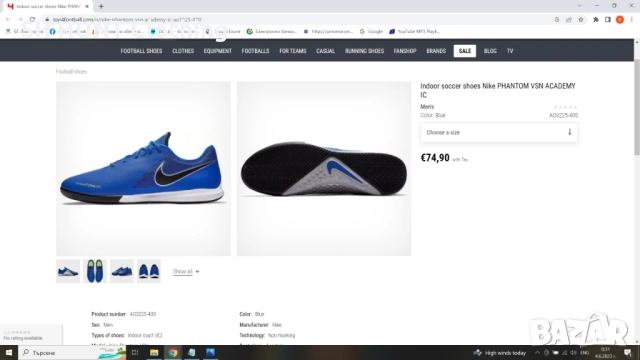Click the No rating available widget

[x=31, y=335]
